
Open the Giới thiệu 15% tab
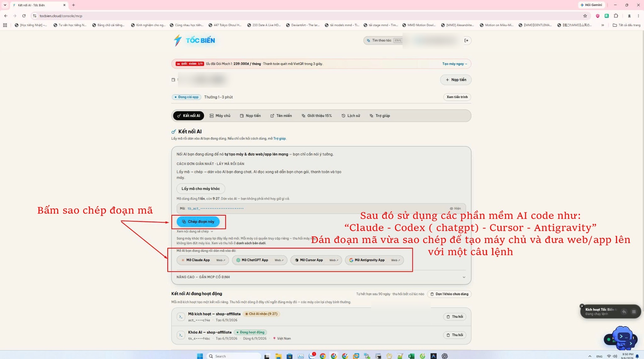[317, 116]
